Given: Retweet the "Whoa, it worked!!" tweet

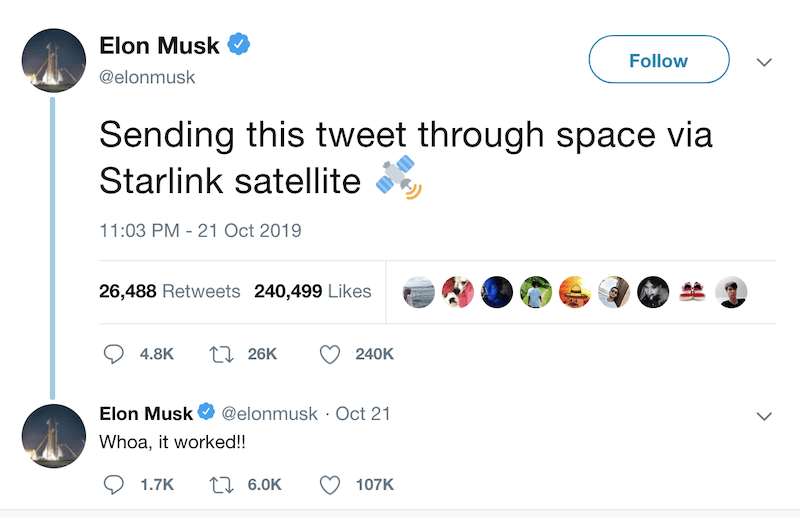Looking at the screenshot, I should tap(221, 484).
